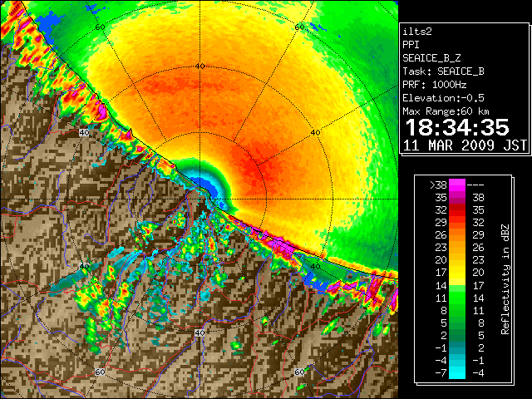Pick the dark red legend band beside "32" and "35"
Viewport: 532px width, 399px height.
pos(457,210)
